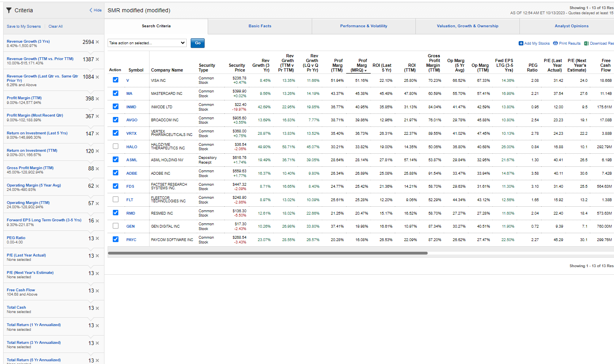Select the GEN DIGITAL INC checkbox
The height and width of the screenshot is (364, 614).
point(116,226)
